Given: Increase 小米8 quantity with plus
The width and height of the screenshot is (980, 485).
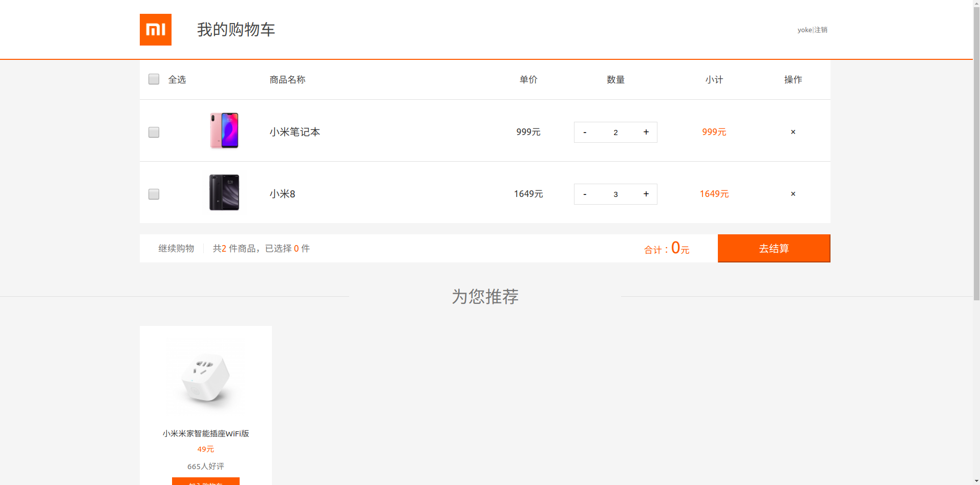Looking at the screenshot, I should pos(646,194).
